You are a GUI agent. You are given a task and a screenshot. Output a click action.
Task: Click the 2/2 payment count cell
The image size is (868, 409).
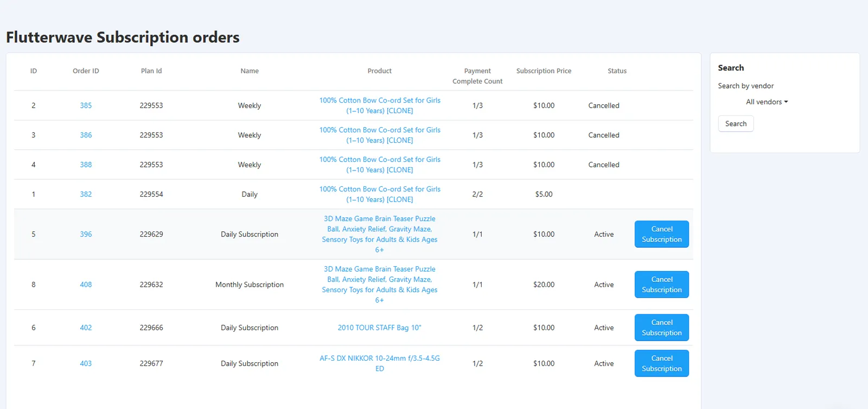coord(477,194)
